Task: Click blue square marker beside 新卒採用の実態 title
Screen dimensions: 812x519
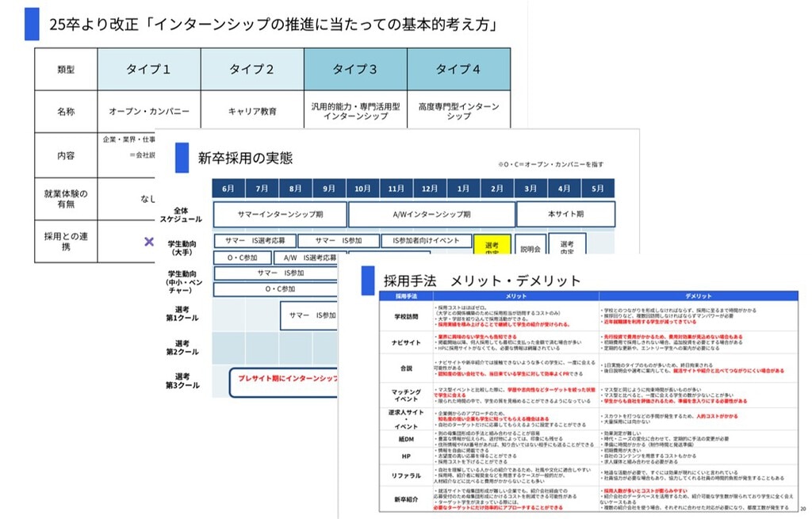Action: click(x=181, y=158)
